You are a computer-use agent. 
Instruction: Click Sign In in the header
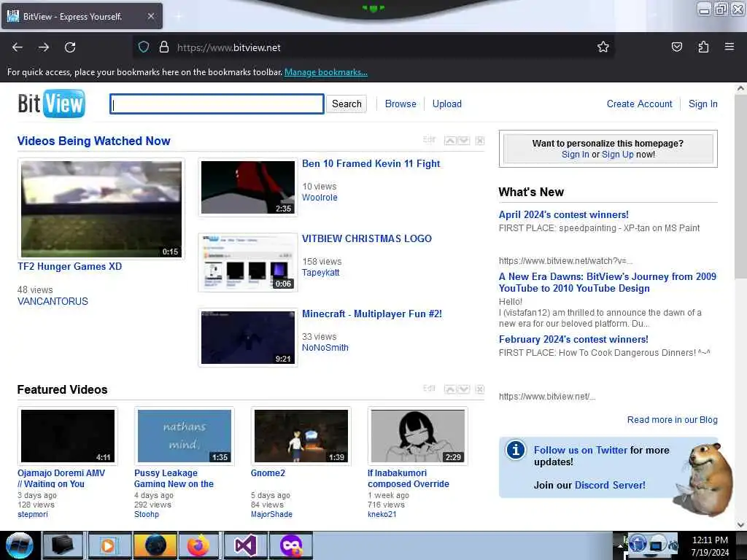pos(703,104)
